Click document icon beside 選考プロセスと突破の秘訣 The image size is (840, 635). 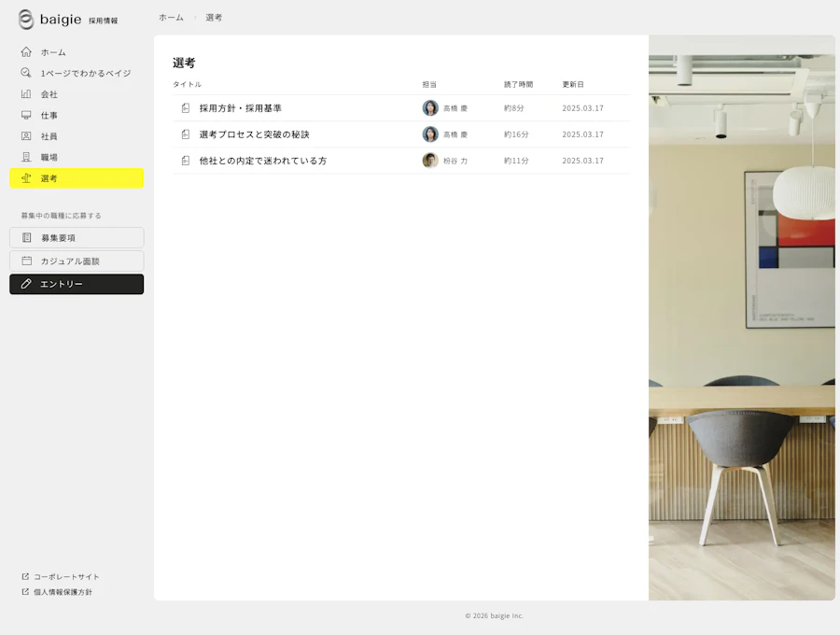click(x=186, y=134)
